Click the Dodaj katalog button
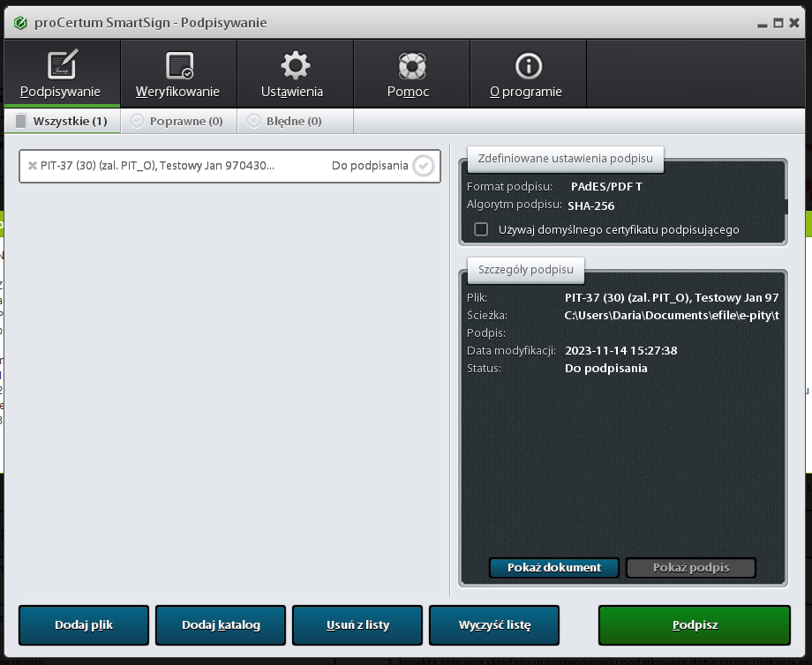812x665 pixels. click(x=221, y=625)
